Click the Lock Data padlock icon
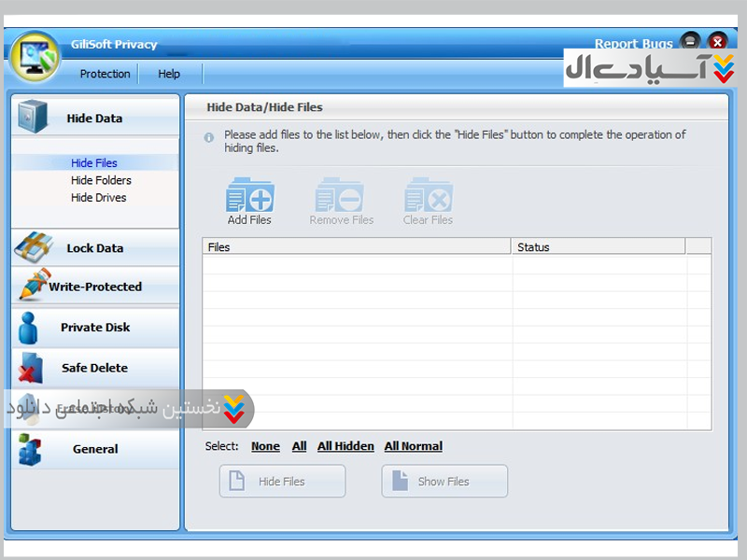747x560 pixels. (x=34, y=248)
